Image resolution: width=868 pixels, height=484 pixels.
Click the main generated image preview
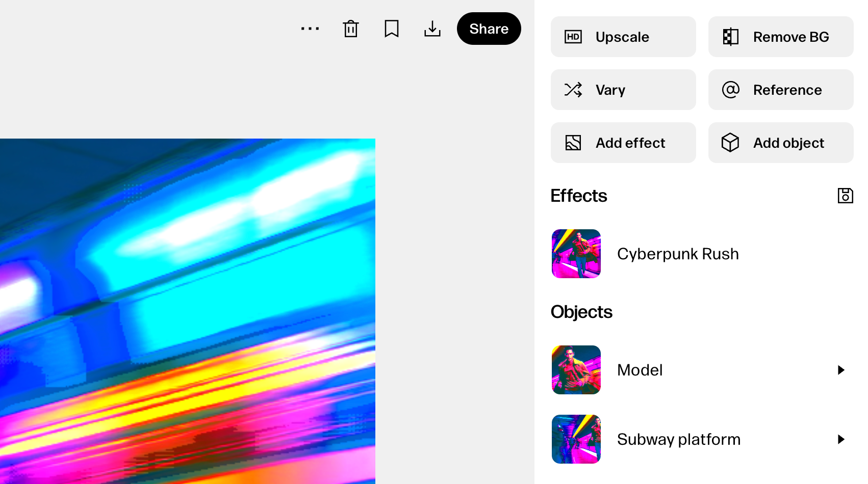click(x=188, y=311)
